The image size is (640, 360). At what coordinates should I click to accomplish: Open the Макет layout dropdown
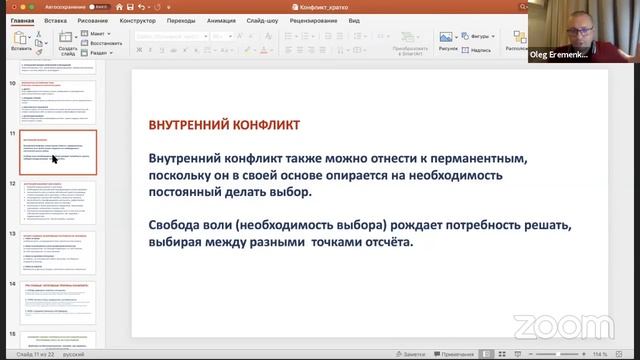(96, 33)
